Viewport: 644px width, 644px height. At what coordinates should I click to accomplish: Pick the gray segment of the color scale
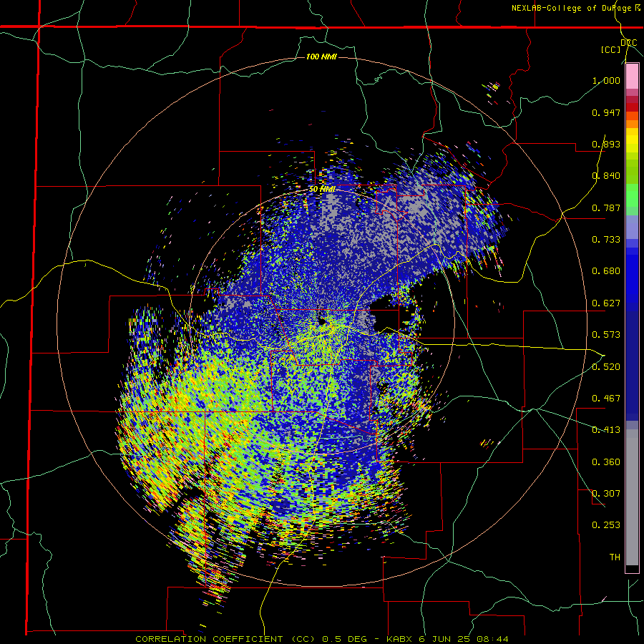[x=632, y=497]
